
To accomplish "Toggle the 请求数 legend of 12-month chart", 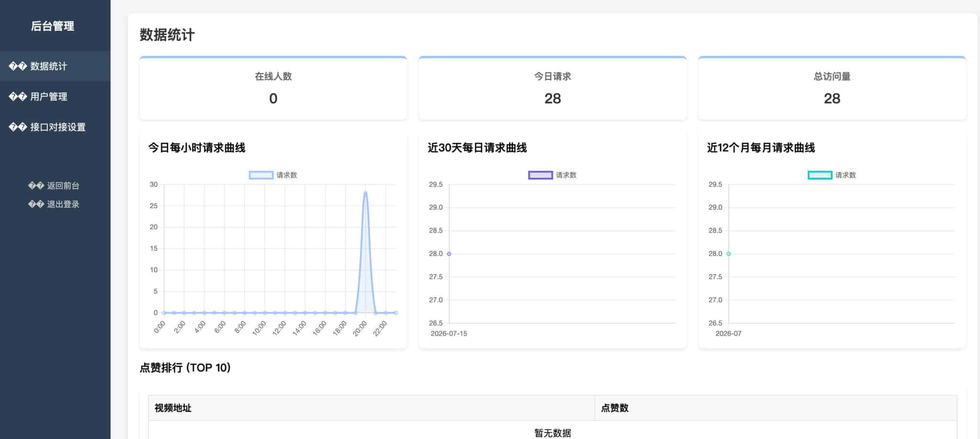I will click(x=832, y=175).
